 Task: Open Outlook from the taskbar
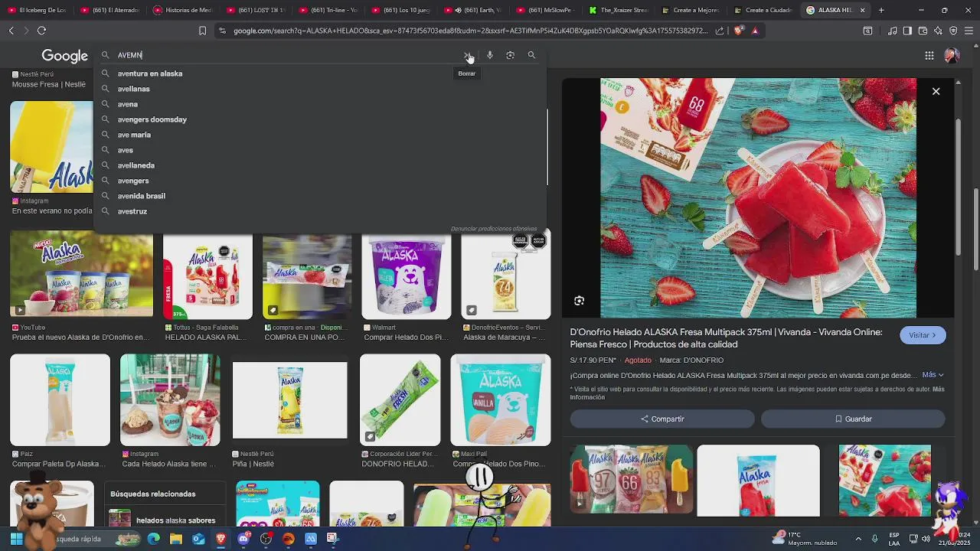click(198, 539)
